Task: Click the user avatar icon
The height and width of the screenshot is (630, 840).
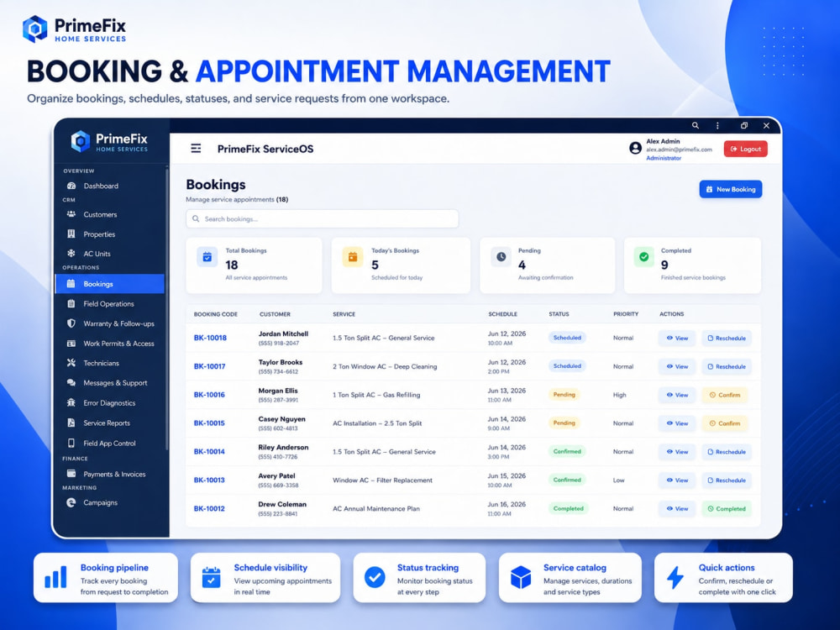Action: pyautogui.click(x=635, y=149)
